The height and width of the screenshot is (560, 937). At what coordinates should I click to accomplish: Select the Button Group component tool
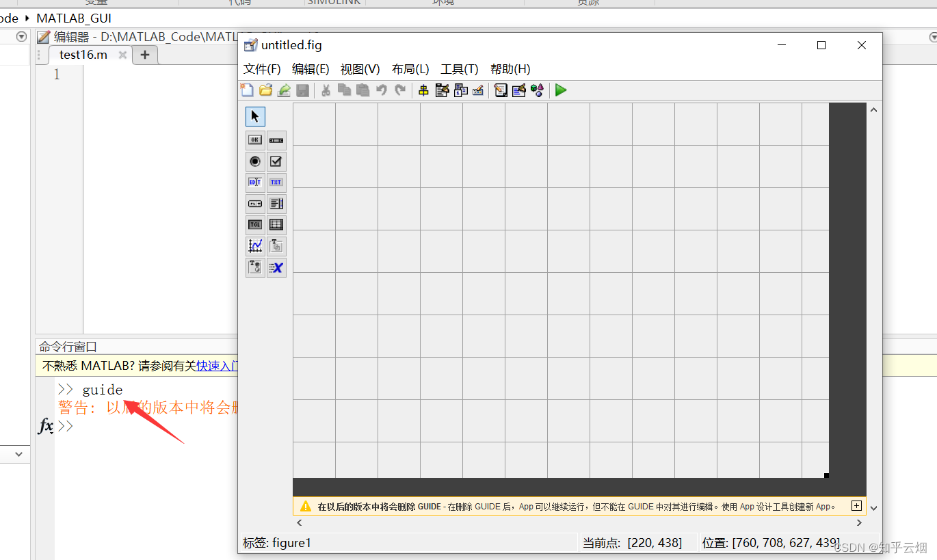(254, 267)
